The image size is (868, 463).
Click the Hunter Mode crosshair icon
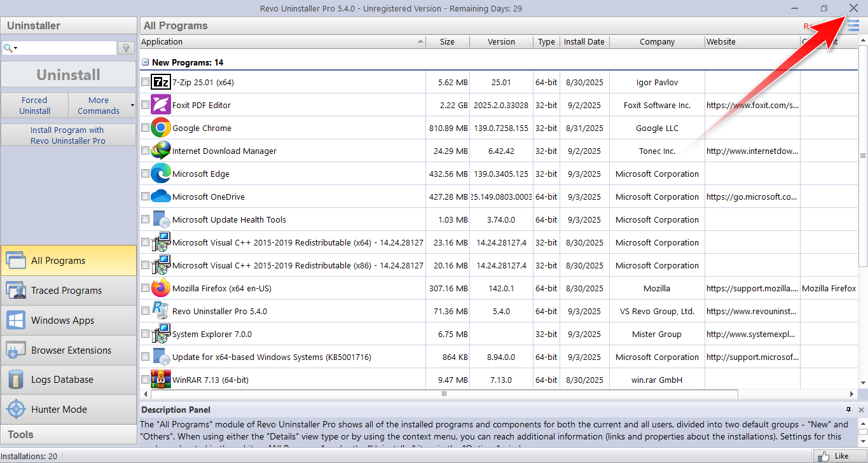[x=16, y=409]
